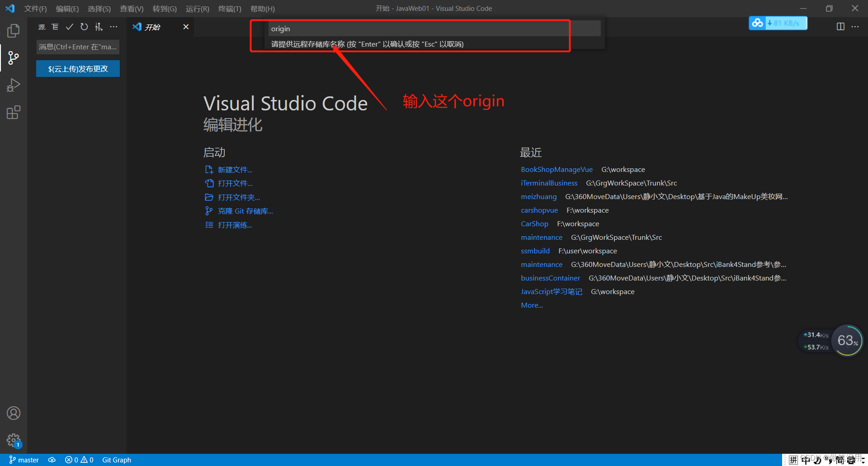The image size is (868, 466).
Task: Click the 63% performance monitor widget
Action: (x=848, y=340)
